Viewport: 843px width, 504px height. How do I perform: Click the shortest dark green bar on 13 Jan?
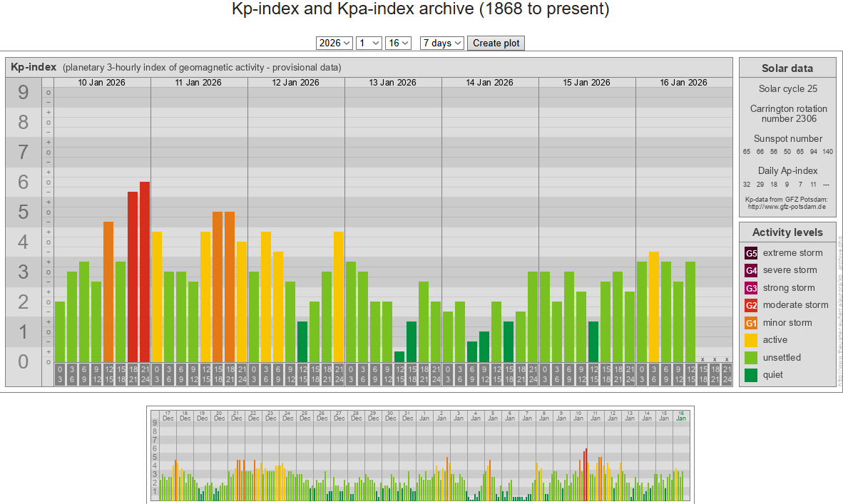coord(399,356)
